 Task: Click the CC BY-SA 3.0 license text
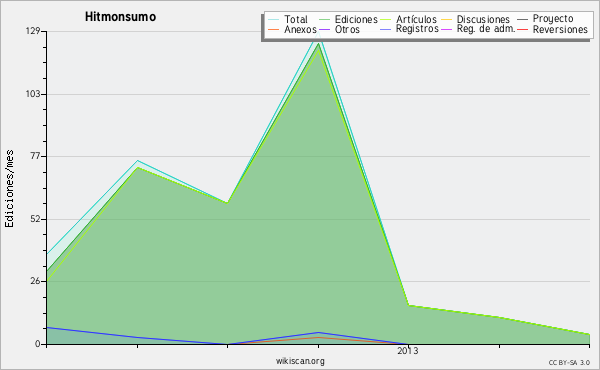coord(569,363)
